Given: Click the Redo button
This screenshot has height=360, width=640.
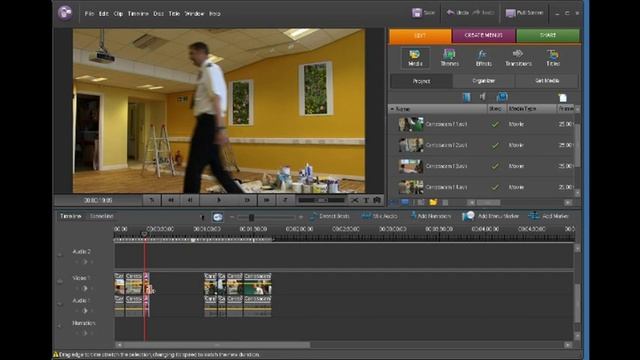Looking at the screenshot, I should point(483,13).
